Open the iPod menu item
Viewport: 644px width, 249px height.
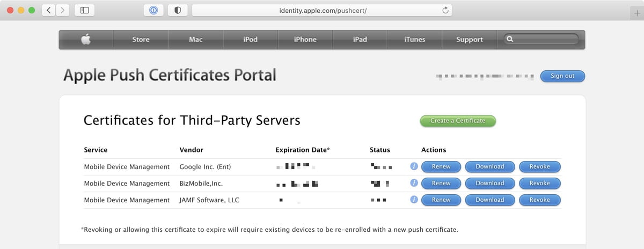(250, 39)
